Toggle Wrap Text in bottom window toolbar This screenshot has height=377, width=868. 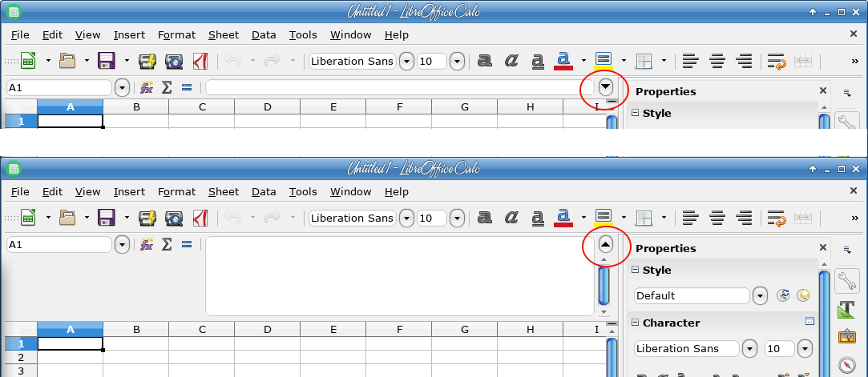pos(777,218)
